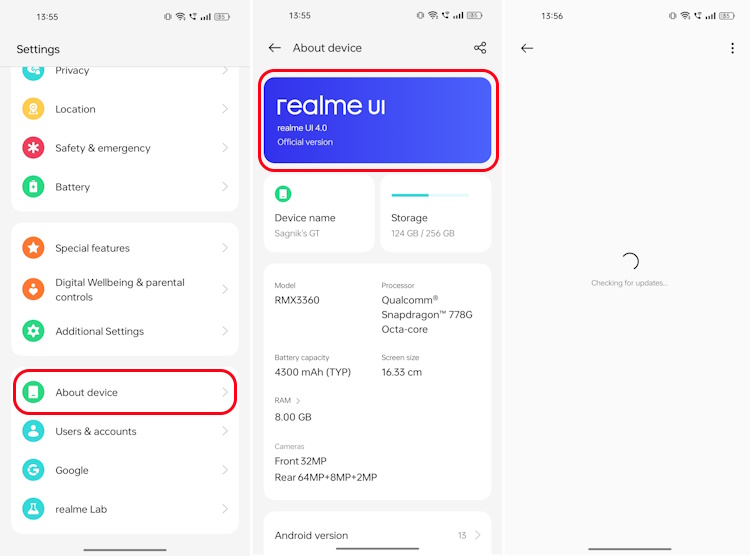Image resolution: width=750 pixels, height=556 pixels.
Task: Tap the Digital Wellbeing heart icon
Action: pos(33,289)
